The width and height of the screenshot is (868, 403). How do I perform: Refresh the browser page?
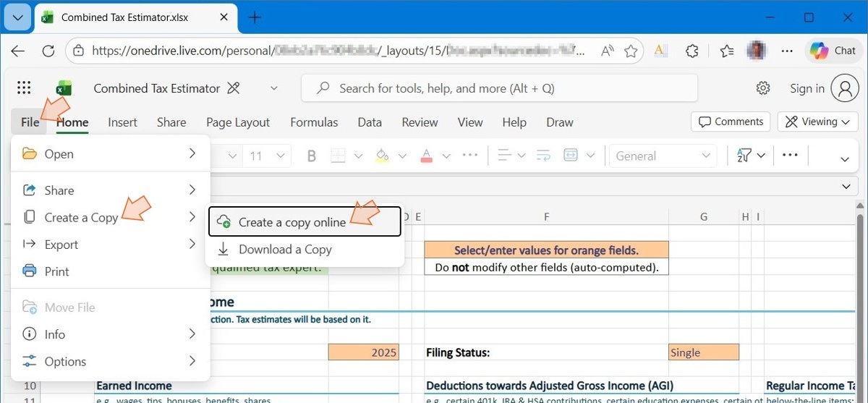[x=48, y=51]
